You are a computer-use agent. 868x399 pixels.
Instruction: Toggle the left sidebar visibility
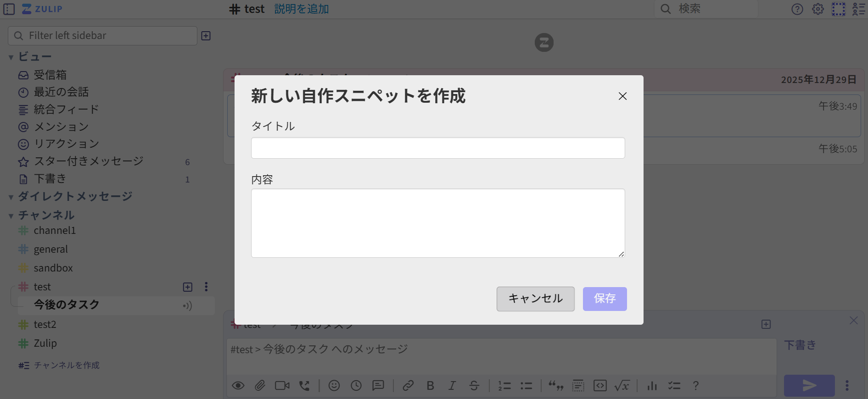(x=9, y=9)
